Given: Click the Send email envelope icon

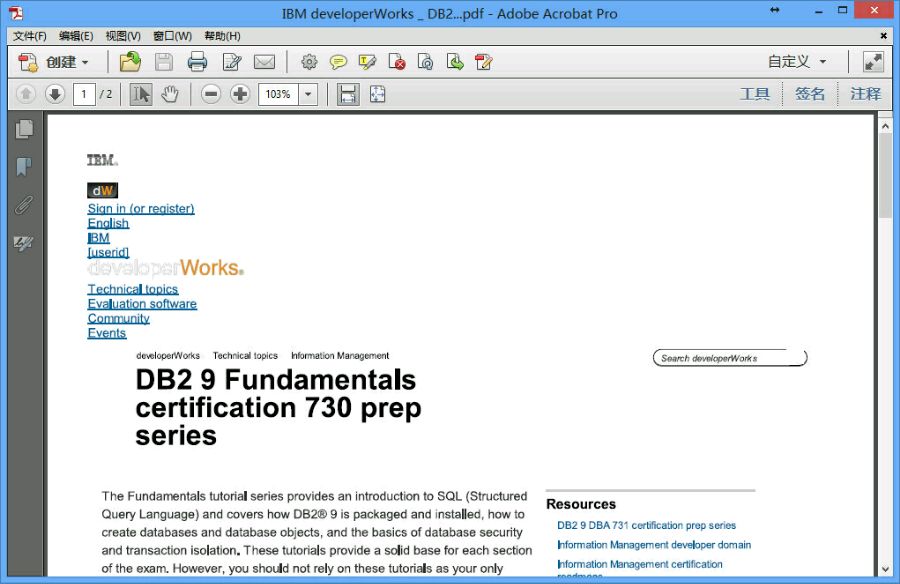Looking at the screenshot, I should [x=265, y=62].
